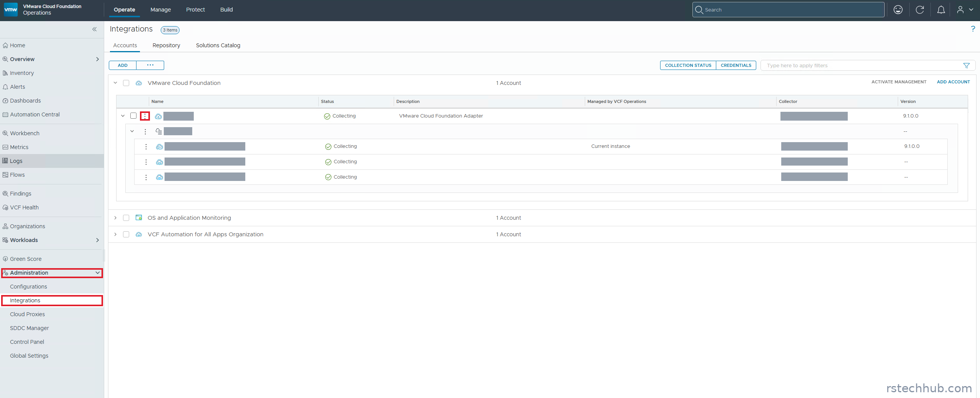The width and height of the screenshot is (980, 398).
Task: Click the ACTIVATE MANAGEMENT link
Action: (x=899, y=82)
